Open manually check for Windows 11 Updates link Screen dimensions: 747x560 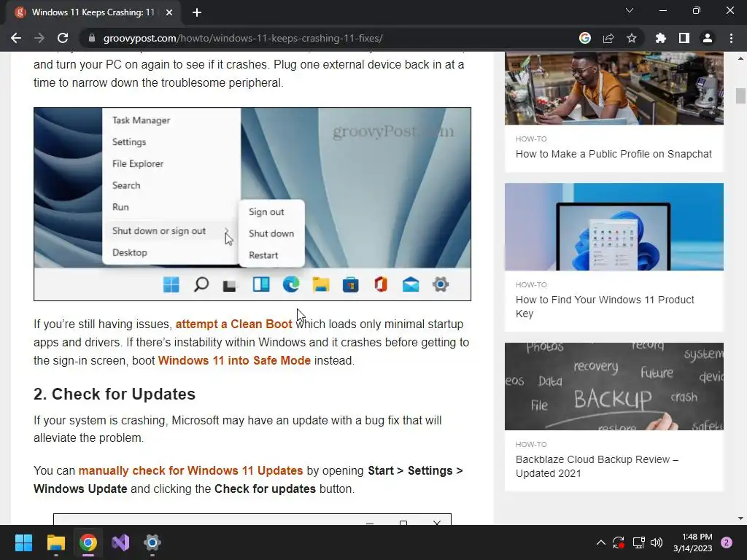pos(190,470)
